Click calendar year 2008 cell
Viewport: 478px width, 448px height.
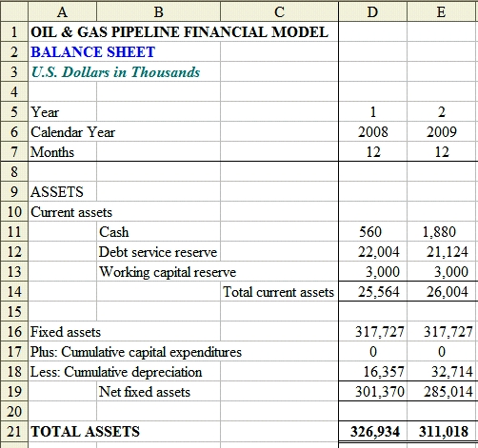[x=373, y=132]
